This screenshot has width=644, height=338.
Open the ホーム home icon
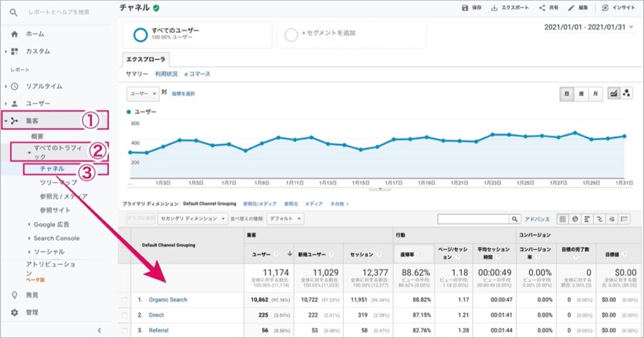point(14,34)
